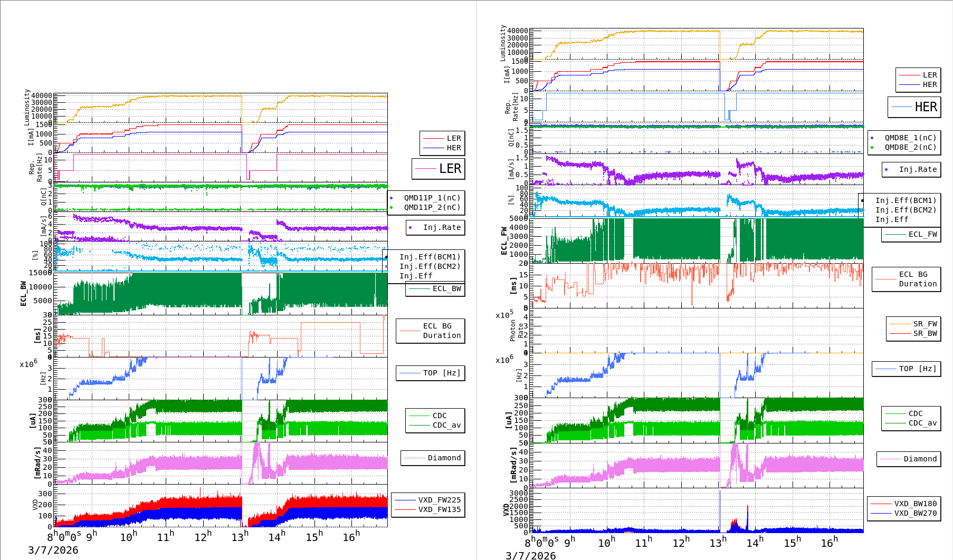Click ECL BG Duration legend in right panel
The height and width of the screenshot is (560, 953).
[918, 279]
